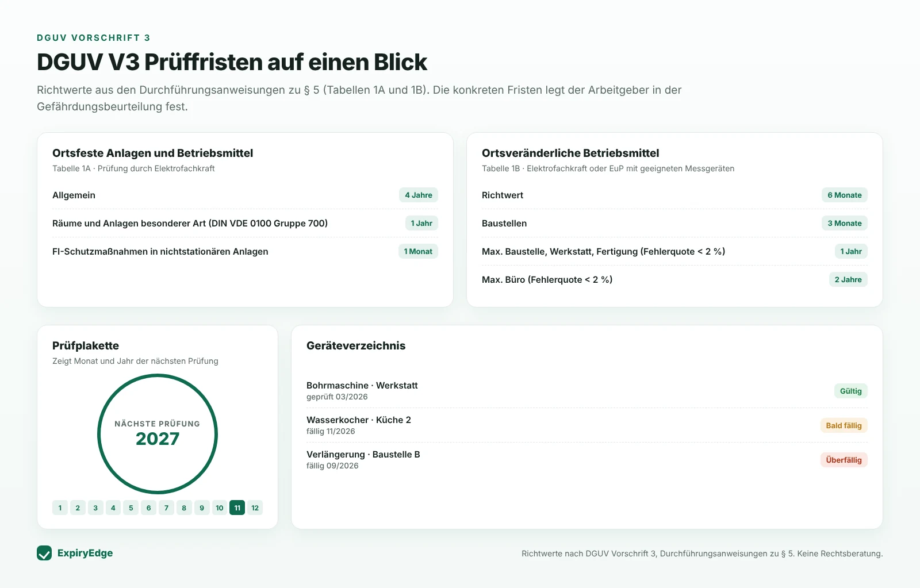This screenshot has height=588, width=920.
Task: Click the '1 Jahr' badge for Max. Baustelle, Werkstatt
Action: (851, 251)
